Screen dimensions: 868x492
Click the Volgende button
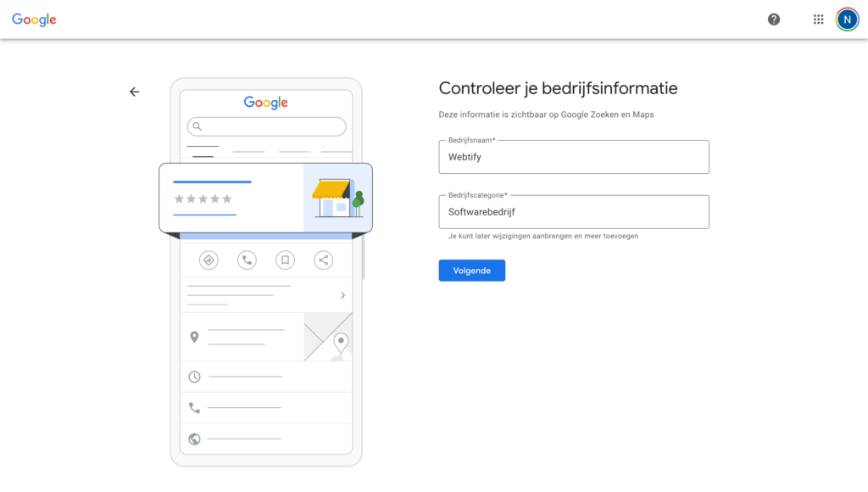point(471,271)
